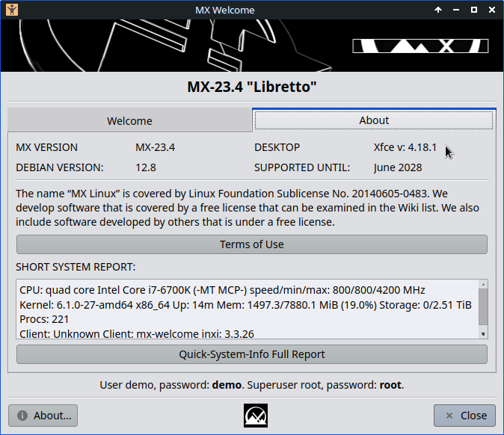Select the About tab
Viewport: 504px width, 435px height.
[x=374, y=120]
